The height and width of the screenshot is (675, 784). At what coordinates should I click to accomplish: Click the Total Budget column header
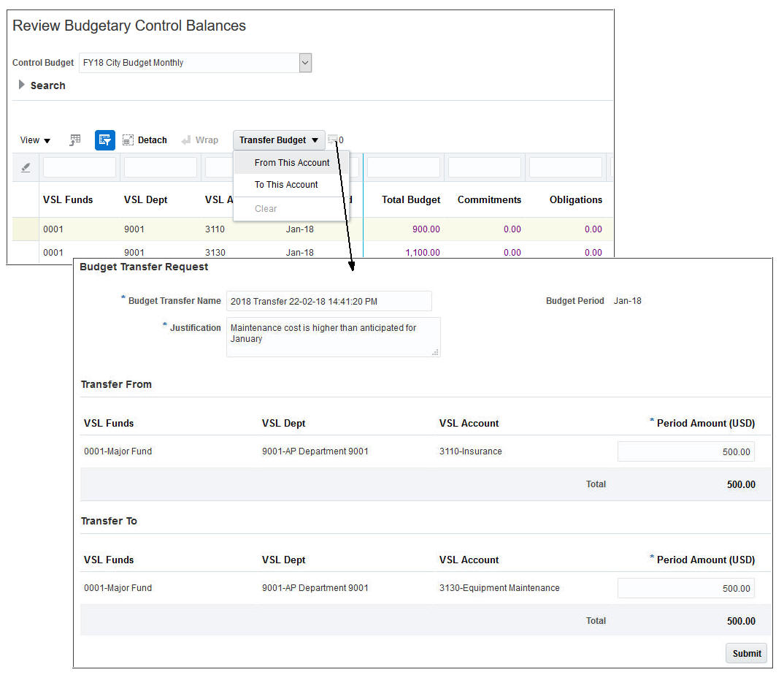pyautogui.click(x=411, y=199)
